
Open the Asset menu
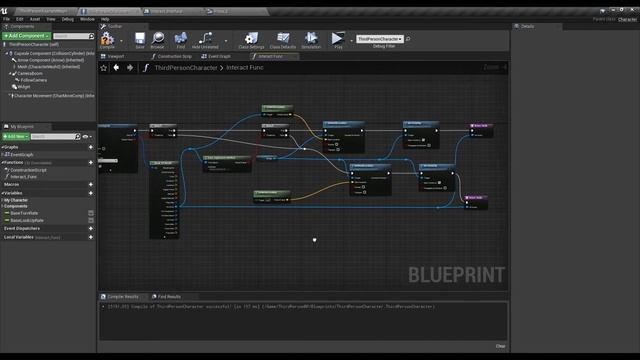(35, 19)
